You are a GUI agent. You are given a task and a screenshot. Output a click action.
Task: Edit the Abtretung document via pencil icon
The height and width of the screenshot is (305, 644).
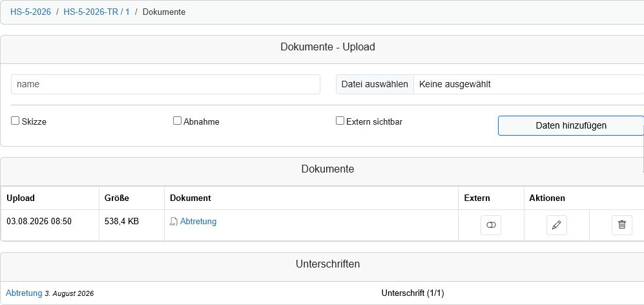pos(557,225)
